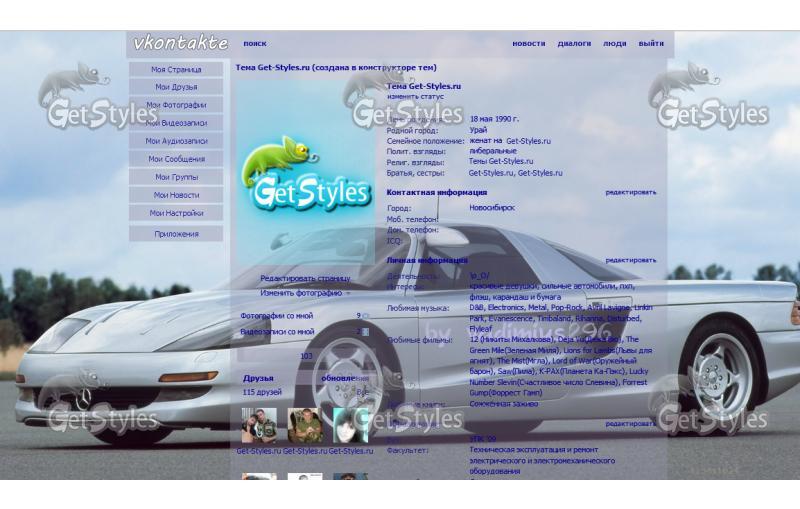Screen dimensions: 800x509
Task: Open Видеозаписи со мной
Action: (277, 332)
